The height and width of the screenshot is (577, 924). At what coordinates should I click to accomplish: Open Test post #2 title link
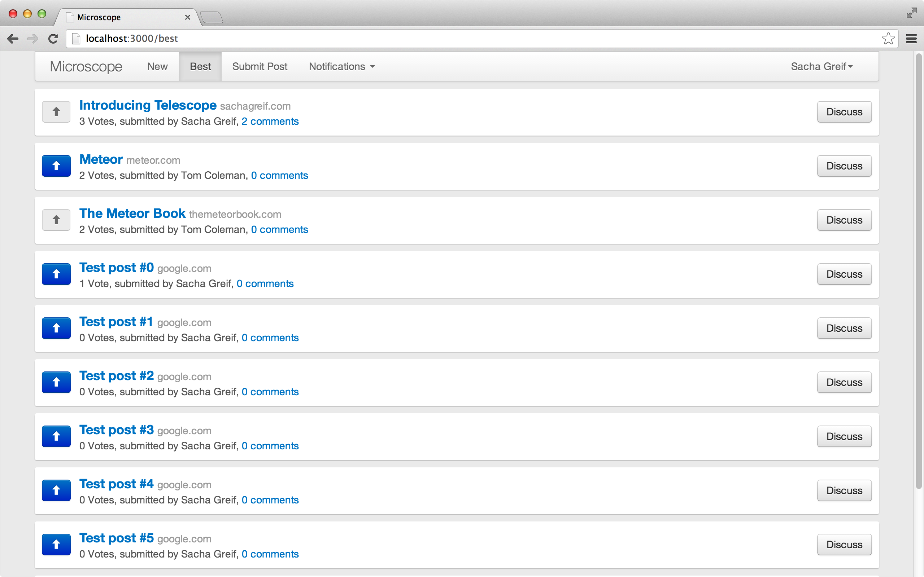pos(117,376)
